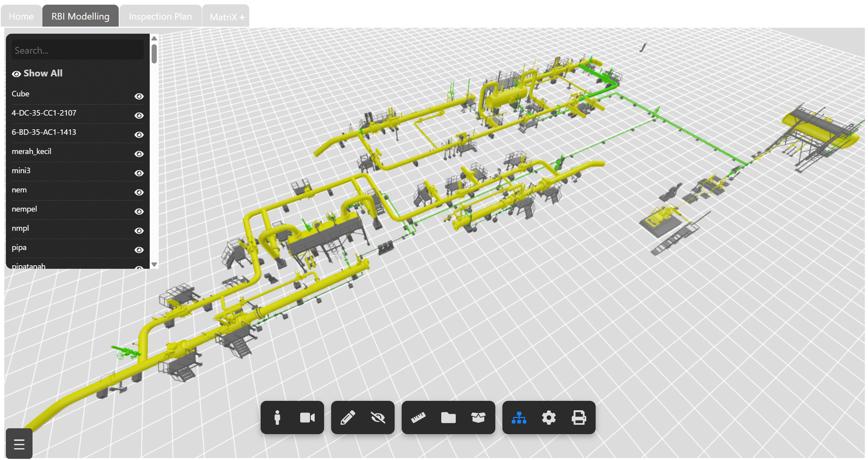Screen dimensions: 868x460
Task: Click the Show All button
Action: (37, 73)
